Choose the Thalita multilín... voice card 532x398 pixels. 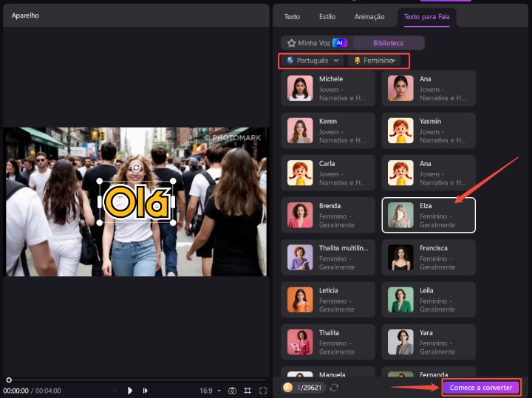(328, 257)
